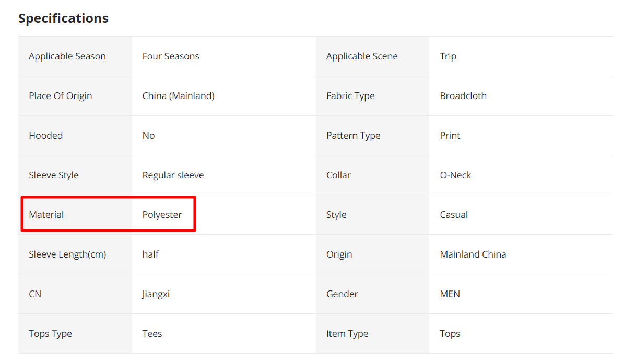This screenshot has width=624, height=364.
Task: Click the Broadcloth value
Action: (463, 96)
